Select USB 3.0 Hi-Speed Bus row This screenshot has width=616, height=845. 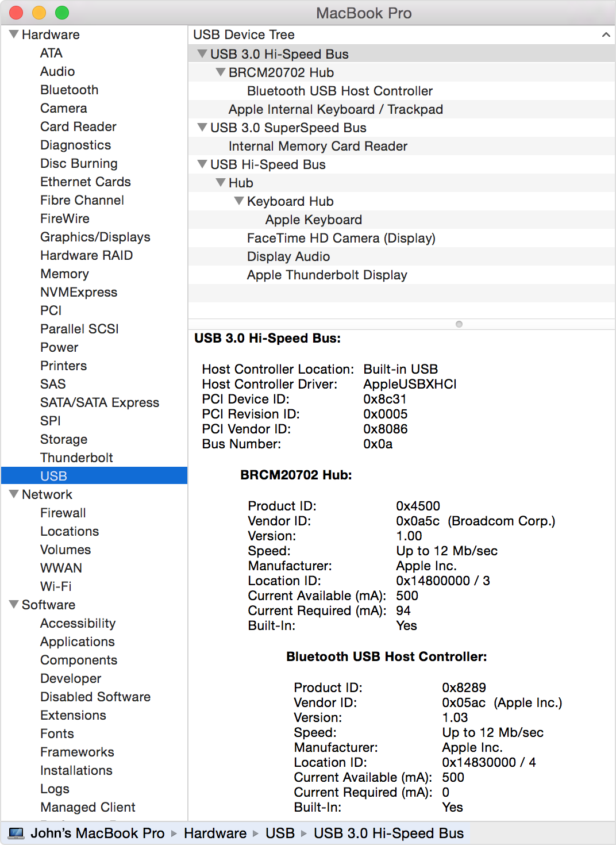pos(402,54)
